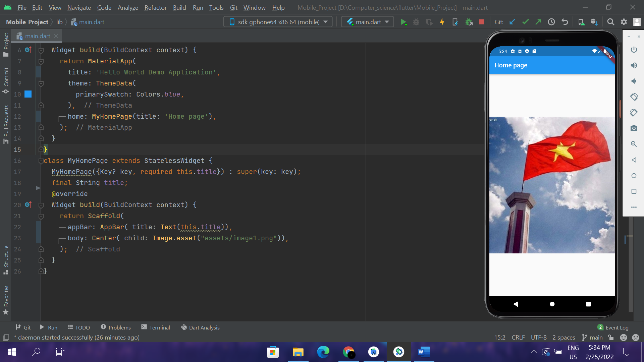Tap emulator Android home circle button
Screen dimensions: 644x362
tap(552, 304)
